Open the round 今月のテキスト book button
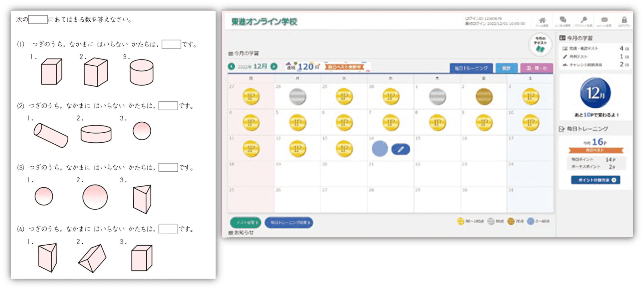Image resolution: width=644 pixels, height=289 pixels. point(540,45)
